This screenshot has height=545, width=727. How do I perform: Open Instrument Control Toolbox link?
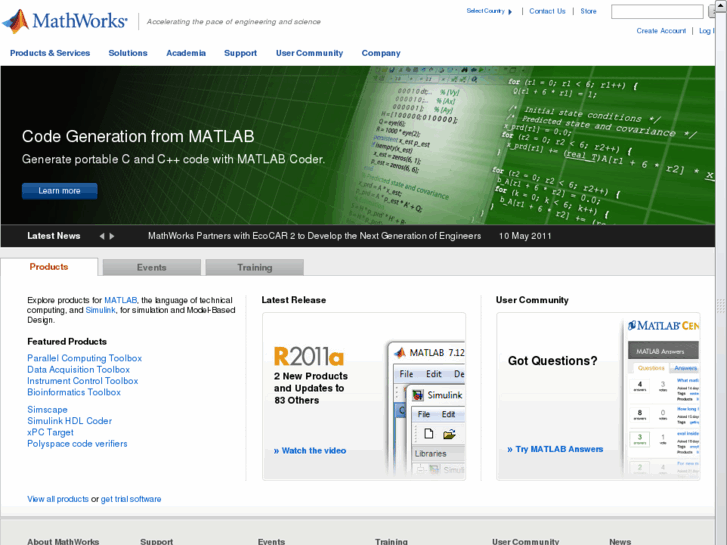pos(83,381)
